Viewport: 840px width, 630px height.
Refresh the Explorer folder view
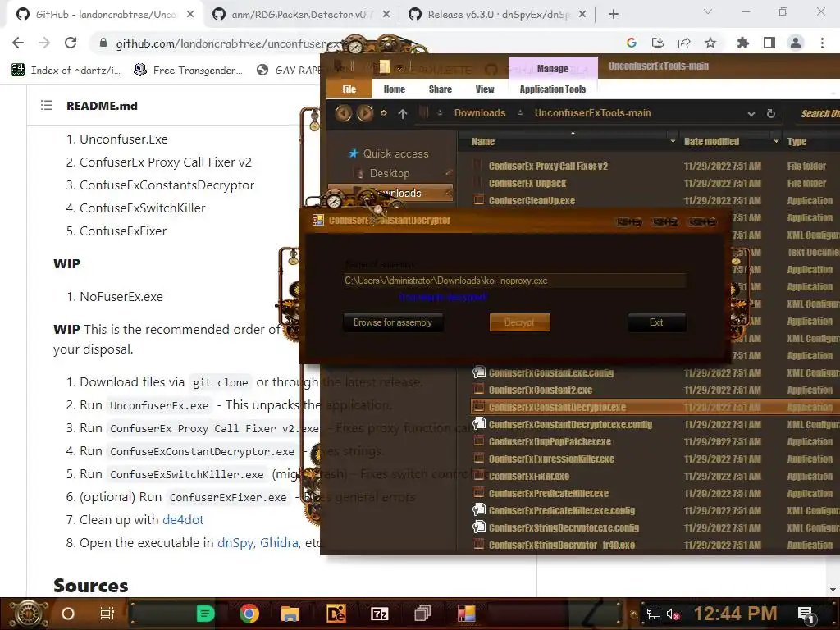(771, 113)
